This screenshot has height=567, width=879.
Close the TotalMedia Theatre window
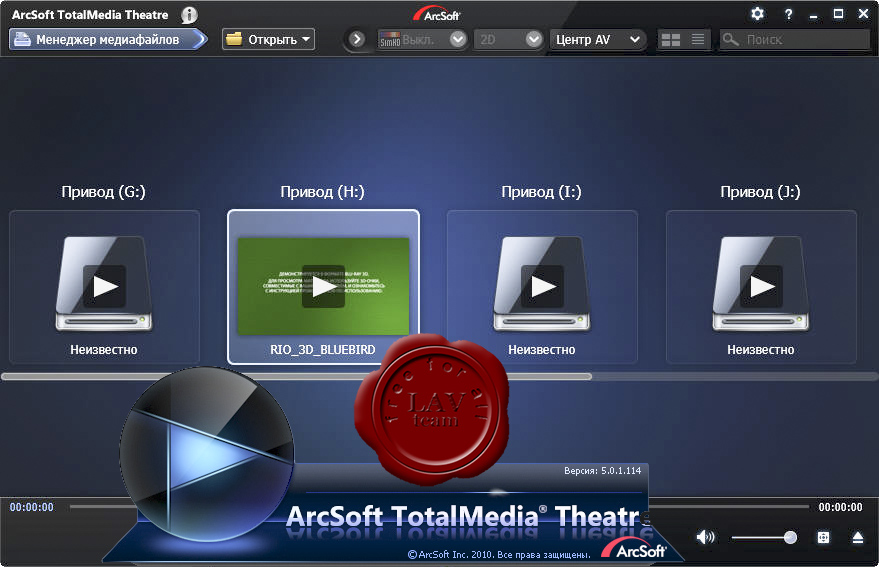pos(863,14)
